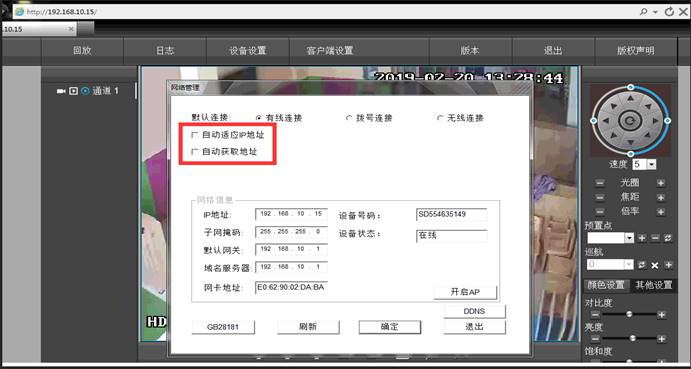Screen dimensions: 691x369
Task: Delete the 巡航 cruise with the X icon
Action: tap(655, 265)
